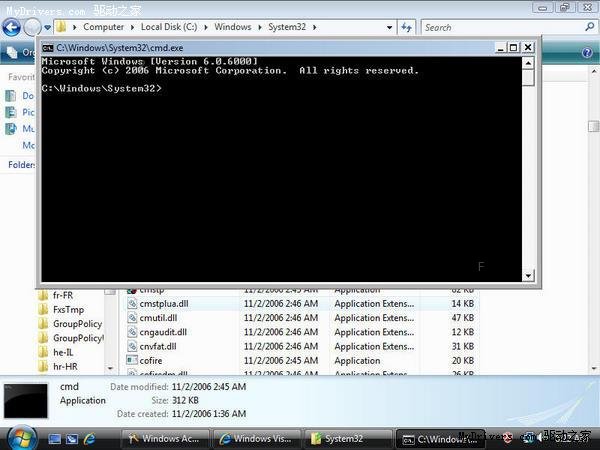Click the Folders pane header

coord(21,165)
